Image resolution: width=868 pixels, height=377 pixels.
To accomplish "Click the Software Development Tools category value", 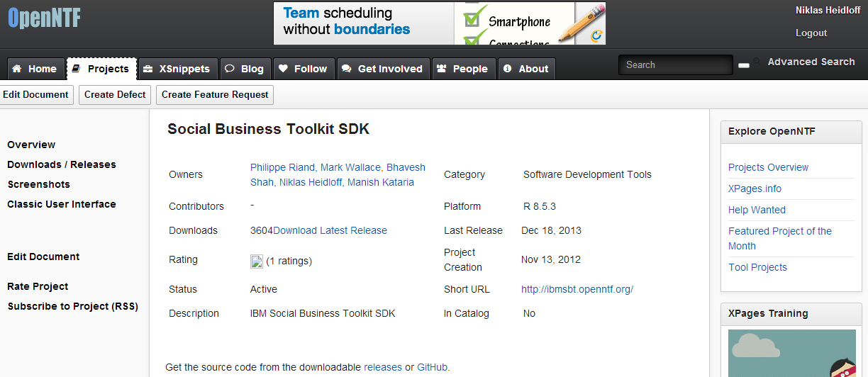I will [x=587, y=174].
